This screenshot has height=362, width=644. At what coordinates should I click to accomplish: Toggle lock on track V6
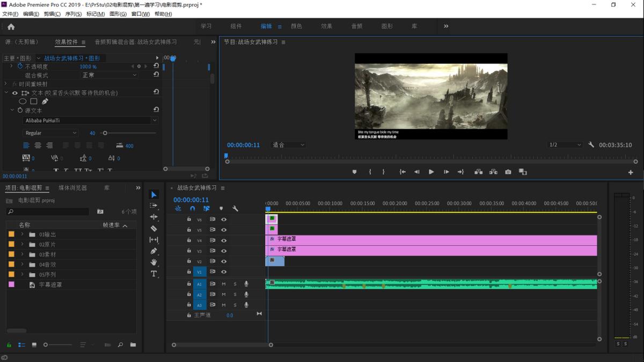coord(189,219)
